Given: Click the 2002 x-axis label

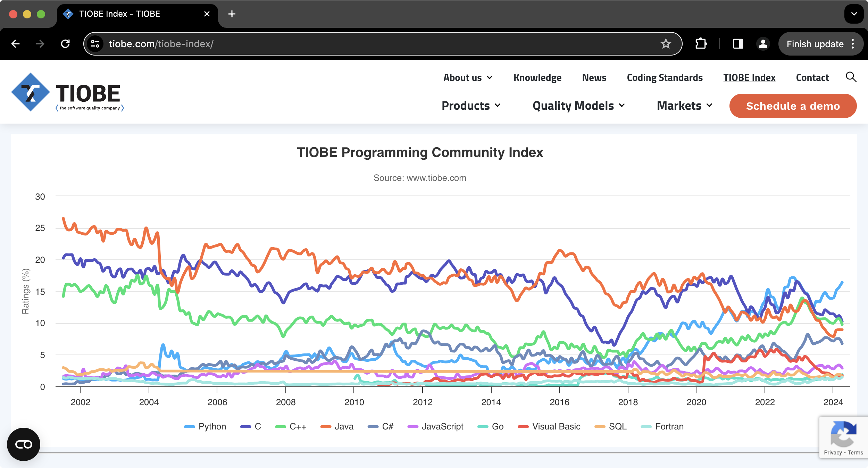Looking at the screenshot, I should [x=81, y=402].
